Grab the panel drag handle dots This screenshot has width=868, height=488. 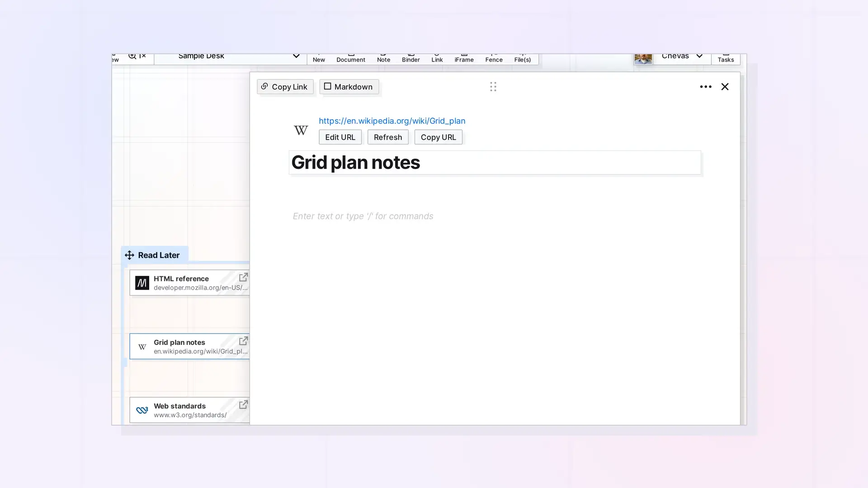click(x=493, y=86)
